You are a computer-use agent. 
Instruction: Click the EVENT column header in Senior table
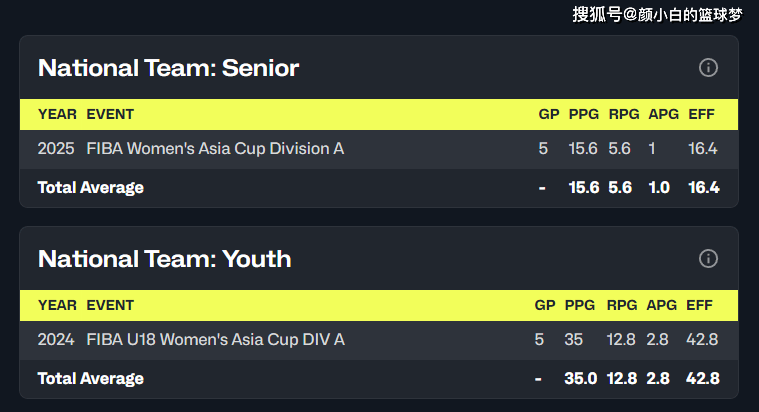pyautogui.click(x=110, y=114)
